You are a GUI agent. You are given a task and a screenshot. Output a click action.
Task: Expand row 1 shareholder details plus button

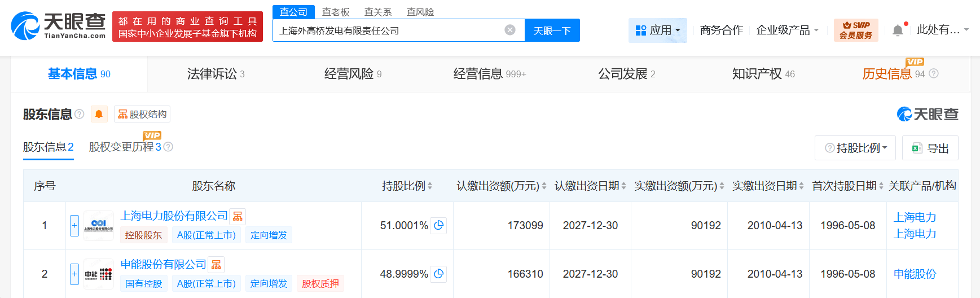[74, 225]
